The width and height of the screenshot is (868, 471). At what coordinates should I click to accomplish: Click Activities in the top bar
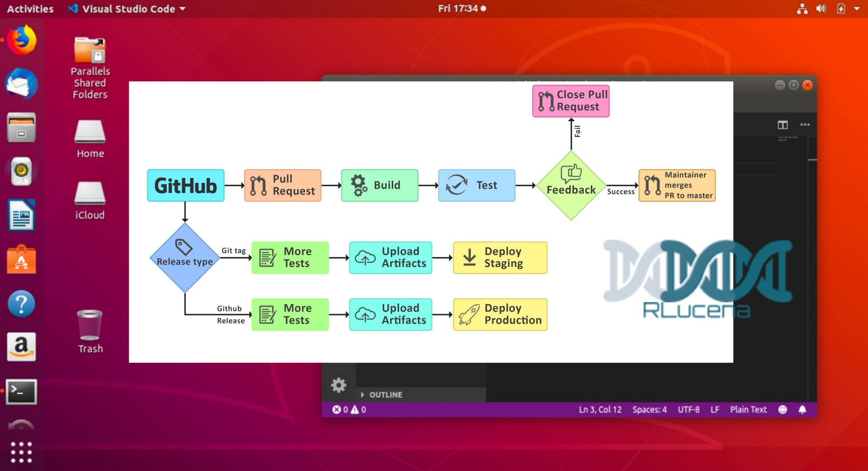tap(30, 9)
